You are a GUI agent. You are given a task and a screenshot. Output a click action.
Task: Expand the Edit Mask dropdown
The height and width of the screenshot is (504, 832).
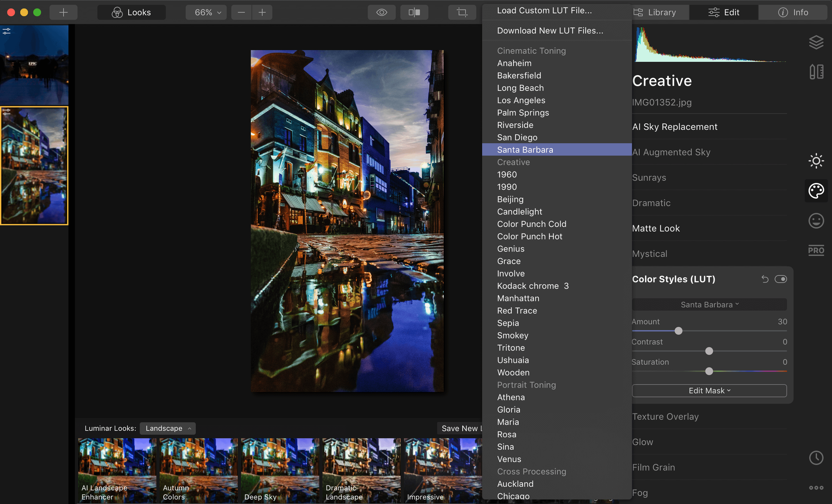point(709,391)
